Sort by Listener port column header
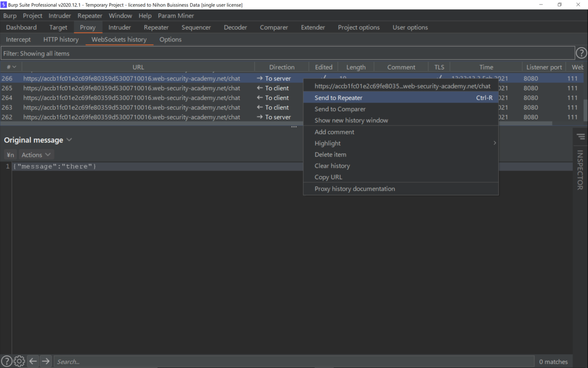 (x=544, y=67)
